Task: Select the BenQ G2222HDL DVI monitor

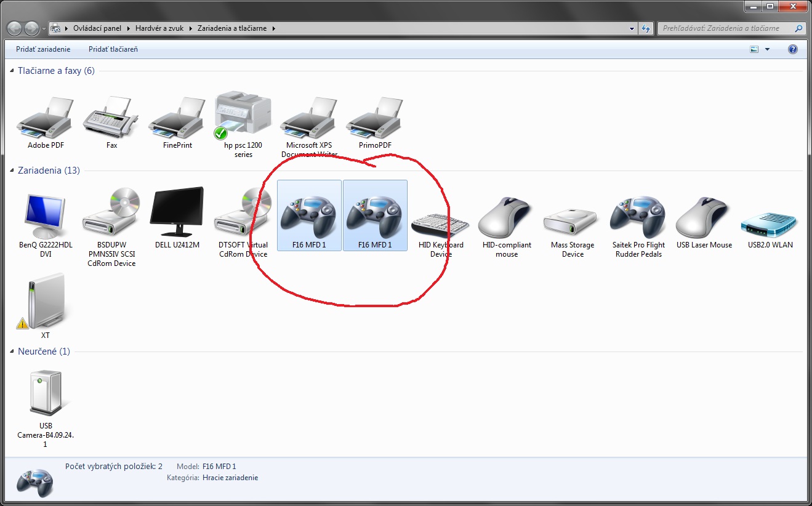Action: coord(46,217)
